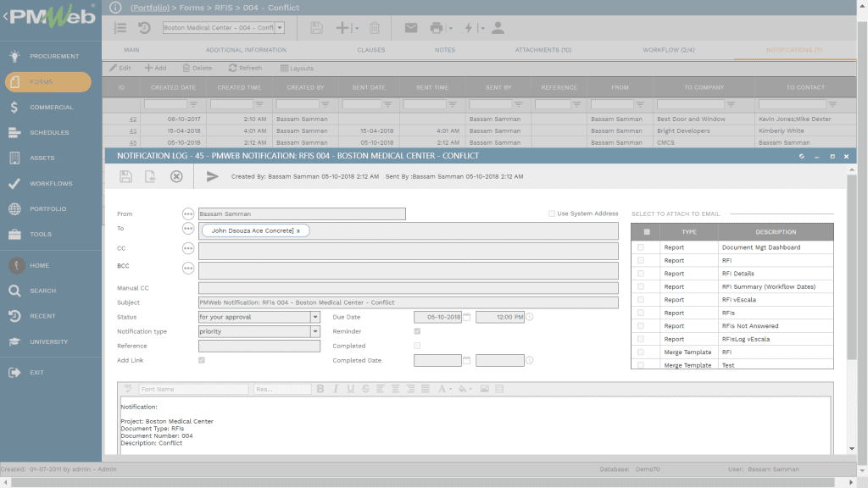868x488 pixels.
Task: Click the add plus icon in top toolbar
Action: tap(342, 28)
